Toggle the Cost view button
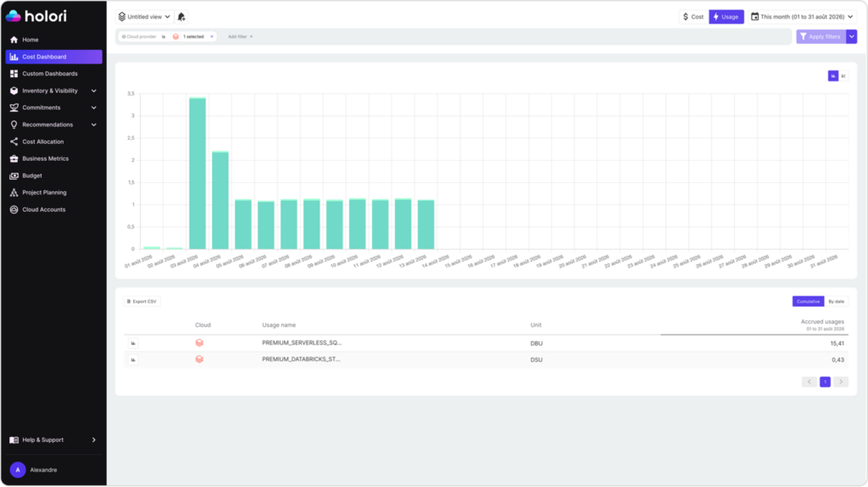The width and height of the screenshot is (868, 487). coord(693,17)
